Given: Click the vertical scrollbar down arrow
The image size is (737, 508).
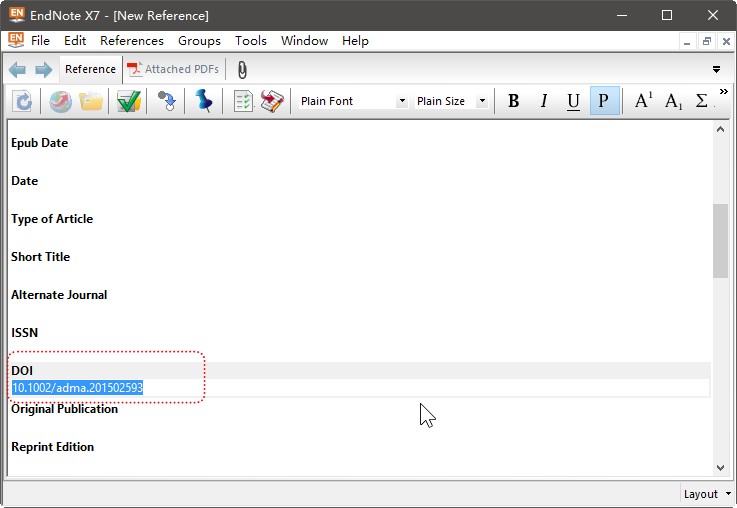Looking at the screenshot, I should 720,468.
